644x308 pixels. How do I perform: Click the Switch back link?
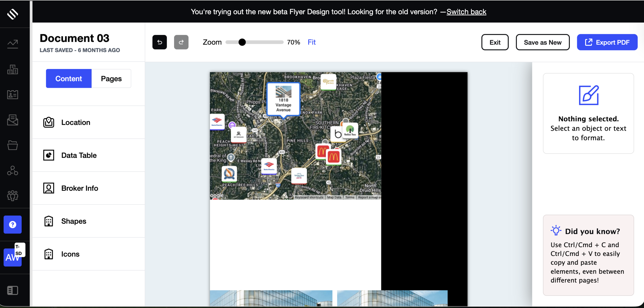coord(466,12)
